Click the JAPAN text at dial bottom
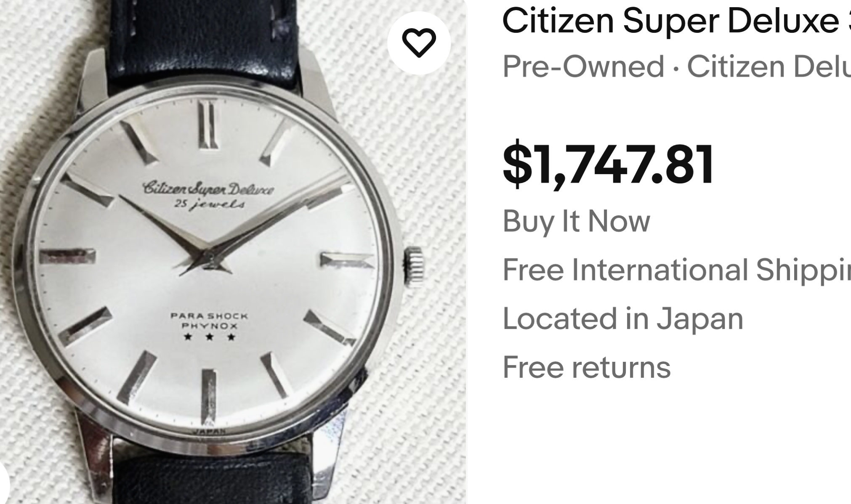Screen dimensions: 851x504 coord(209,432)
